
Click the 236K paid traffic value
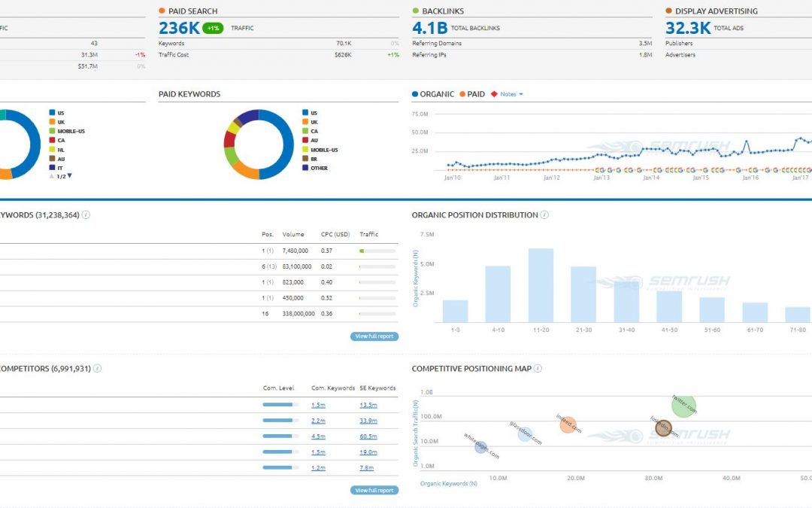coord(179,28)
